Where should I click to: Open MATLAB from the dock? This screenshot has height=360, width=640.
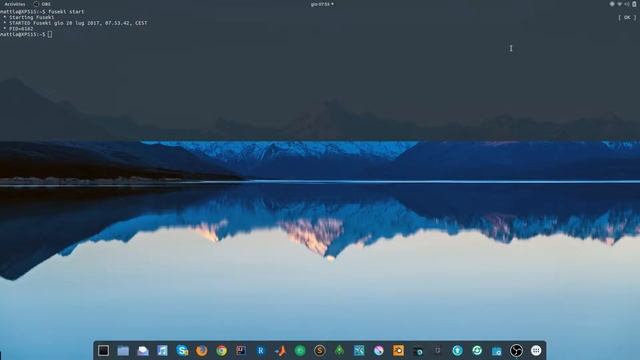click(280, 350)
